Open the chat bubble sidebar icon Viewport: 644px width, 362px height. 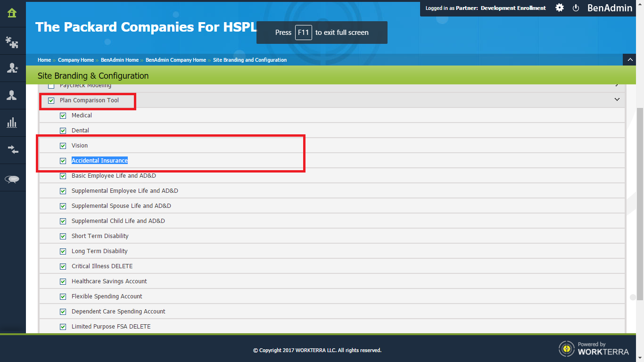click(12, 179)
